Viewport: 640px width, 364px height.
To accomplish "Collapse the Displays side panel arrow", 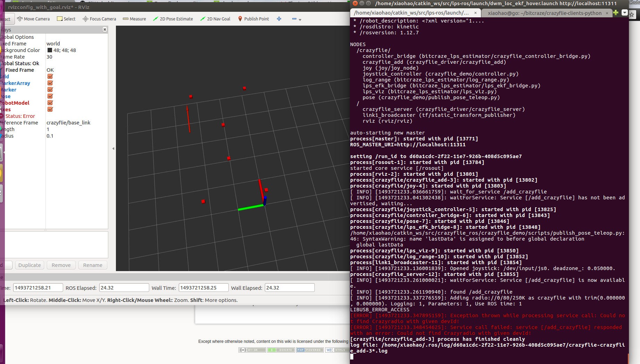I will pos(113,148).
